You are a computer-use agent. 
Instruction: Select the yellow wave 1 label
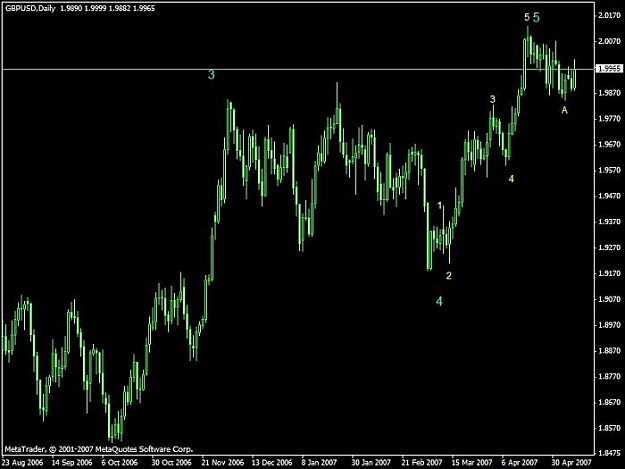440,205
